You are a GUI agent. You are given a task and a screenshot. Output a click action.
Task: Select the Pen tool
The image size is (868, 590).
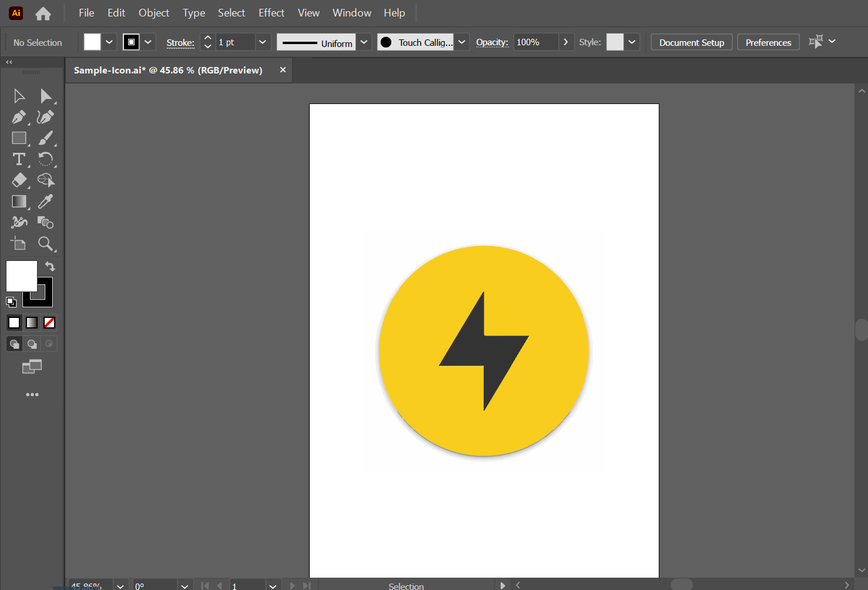coord(18,117)
